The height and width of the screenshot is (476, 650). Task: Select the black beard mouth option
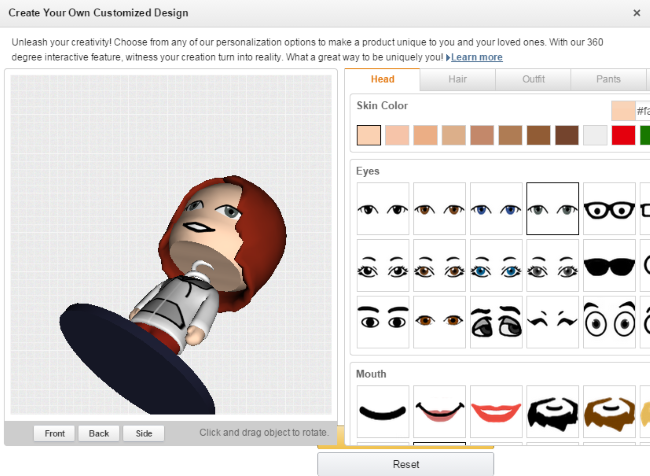(x=553, y=411)
